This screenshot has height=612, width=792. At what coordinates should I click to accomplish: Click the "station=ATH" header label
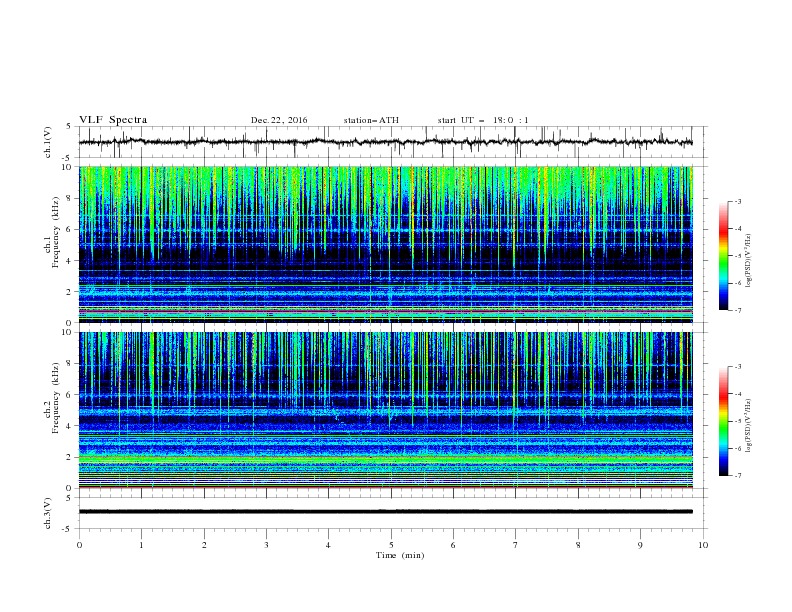[x=371, y=120]
